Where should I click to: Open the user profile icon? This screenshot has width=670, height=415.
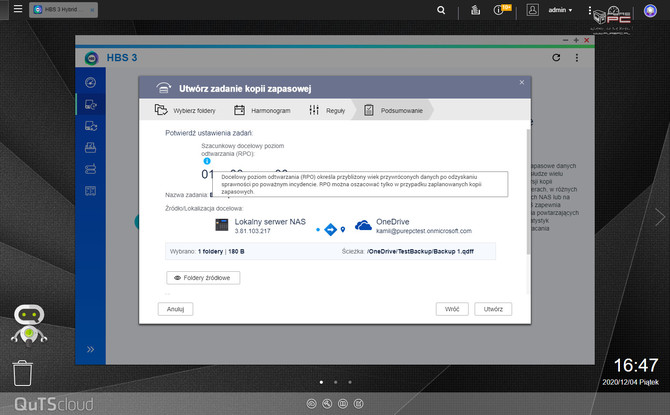(532, 10)
